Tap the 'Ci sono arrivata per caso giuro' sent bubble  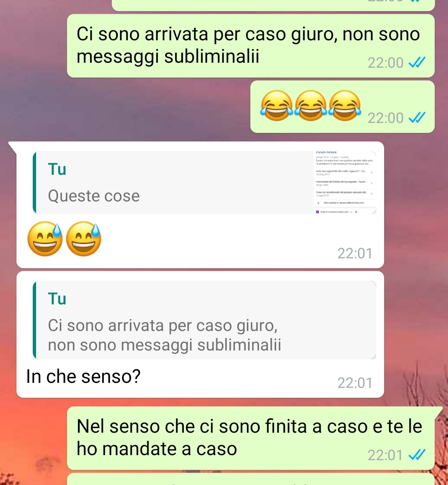tap(251, 46)
